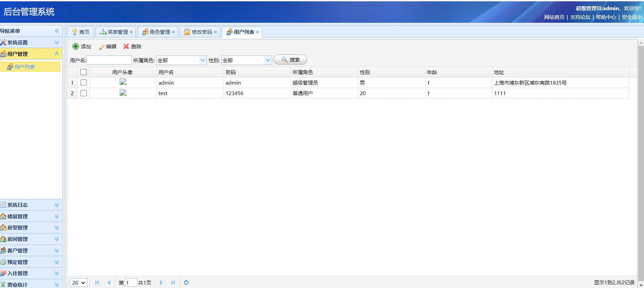Click the 客户管理 people icon
The image size is (644, 288).
pyautogui.click(x=3, y=250)
